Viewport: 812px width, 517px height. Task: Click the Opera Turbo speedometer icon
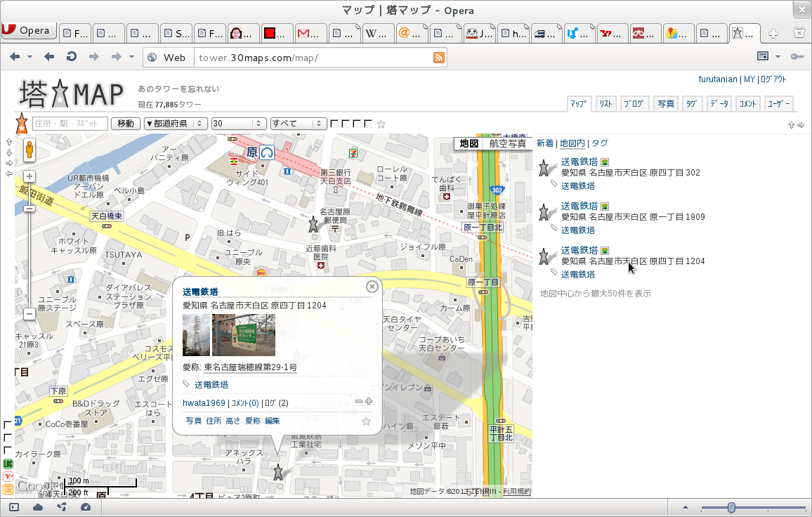(86, 506)
